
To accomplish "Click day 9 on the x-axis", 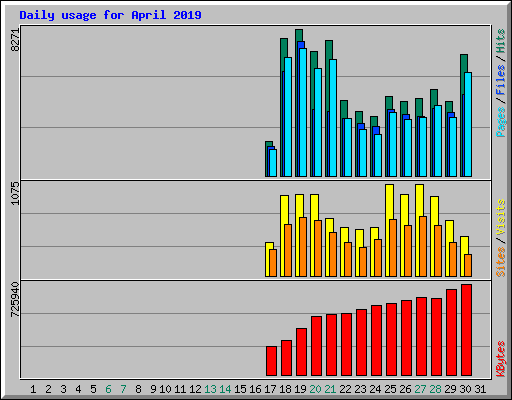I will 153,389.
